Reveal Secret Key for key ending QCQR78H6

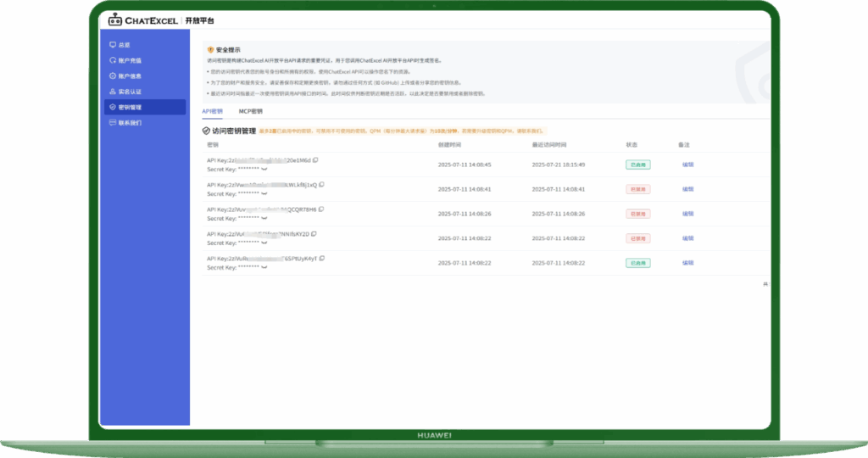tap(264, 219)
